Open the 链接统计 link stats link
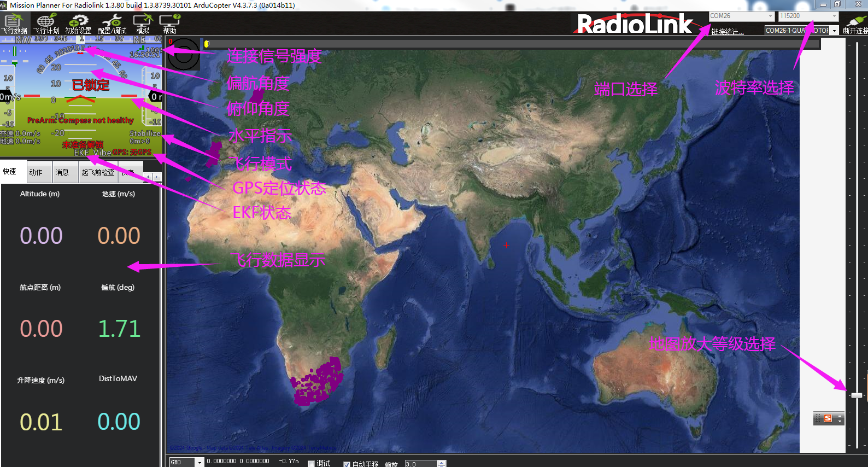Viewport: 868px width, 467px height. 727,31
